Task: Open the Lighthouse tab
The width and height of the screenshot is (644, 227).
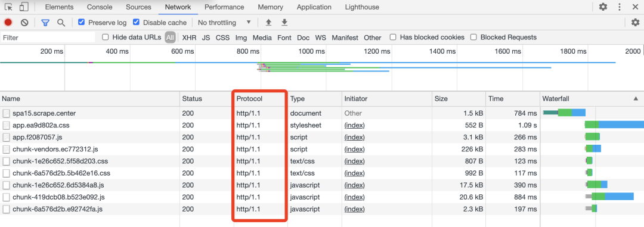Action: click(x=362, y=7)
